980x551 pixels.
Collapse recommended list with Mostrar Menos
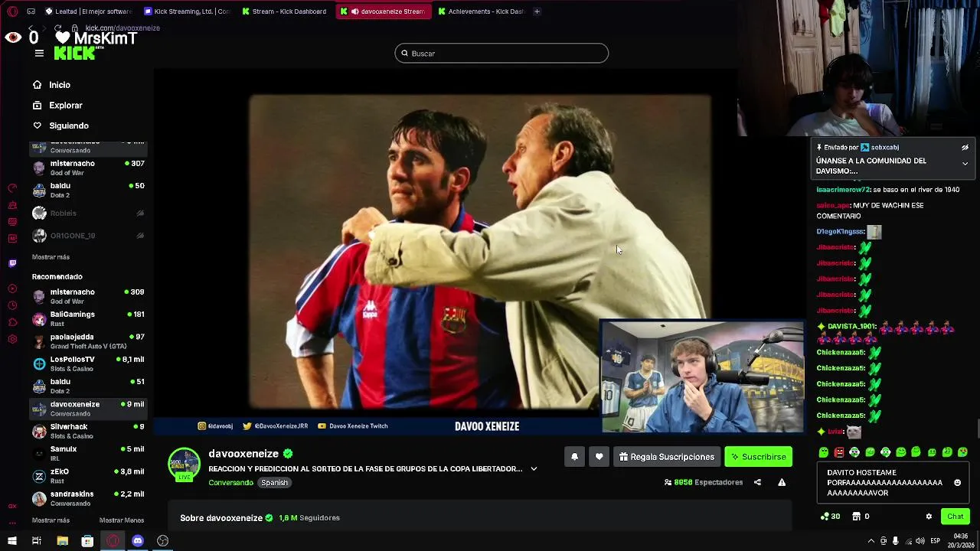tap(122, 520)
